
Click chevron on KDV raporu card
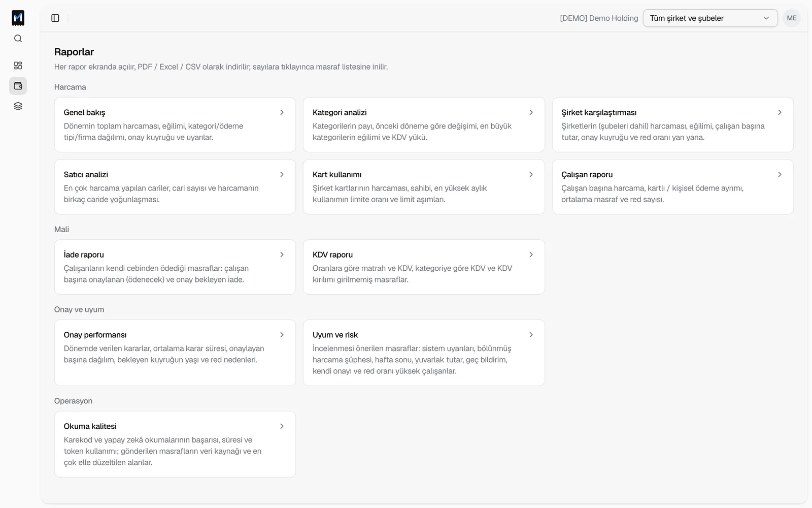[531, 255]
